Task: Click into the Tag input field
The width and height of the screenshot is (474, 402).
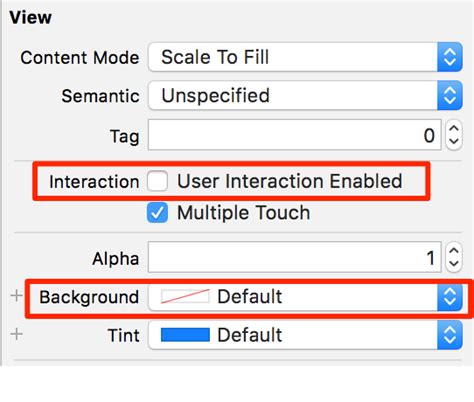Action: (x=295, y=135)
